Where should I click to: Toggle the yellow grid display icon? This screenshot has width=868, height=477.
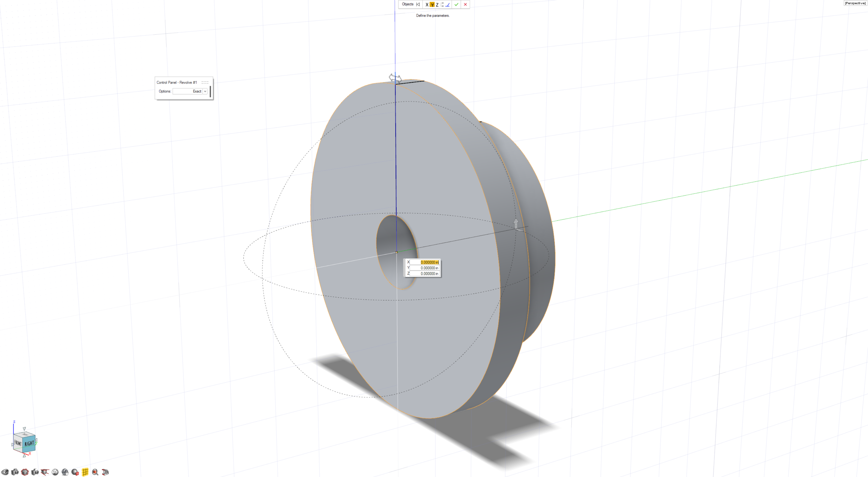coord(85,472)
